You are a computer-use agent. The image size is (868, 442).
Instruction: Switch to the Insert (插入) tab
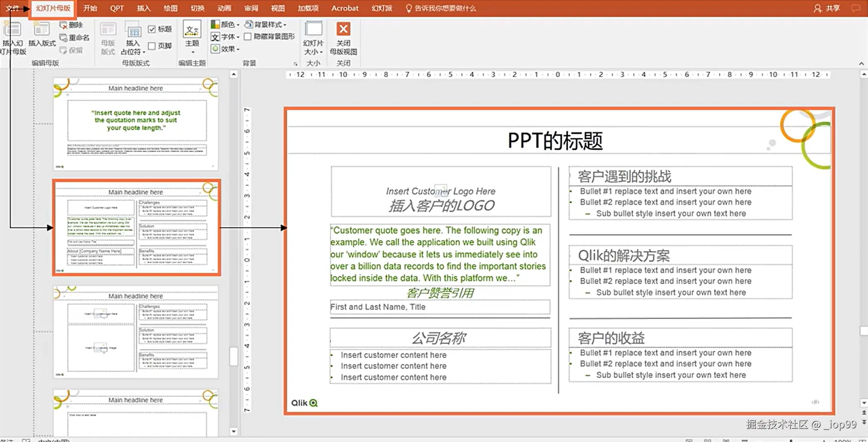coord(143,8)
